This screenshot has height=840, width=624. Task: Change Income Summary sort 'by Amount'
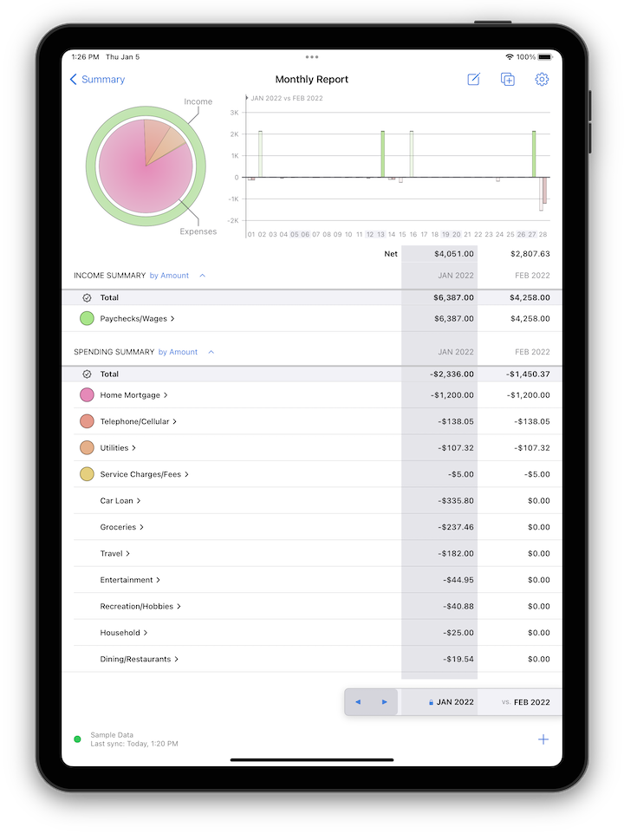coord(169,276)
